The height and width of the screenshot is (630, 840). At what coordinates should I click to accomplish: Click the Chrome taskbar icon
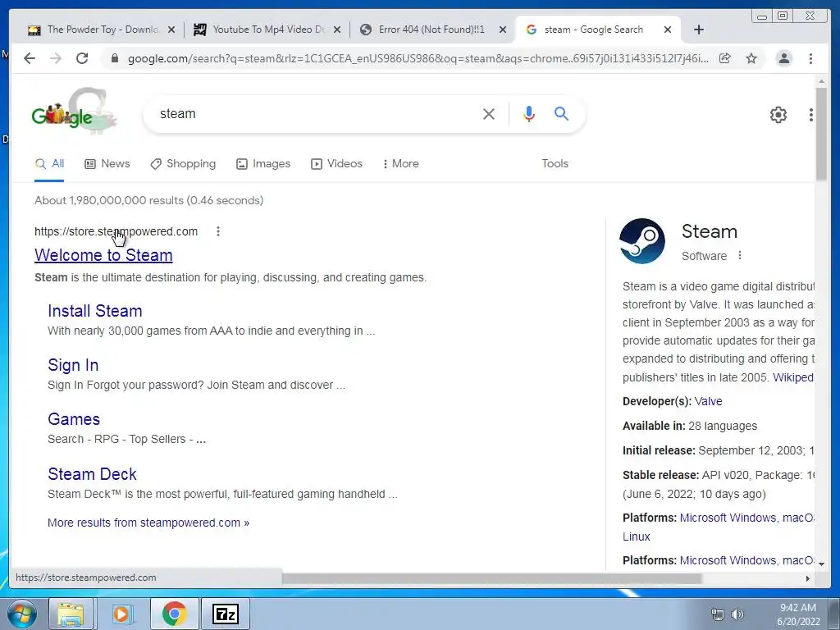pyautogui.click(x=174, y=614)
